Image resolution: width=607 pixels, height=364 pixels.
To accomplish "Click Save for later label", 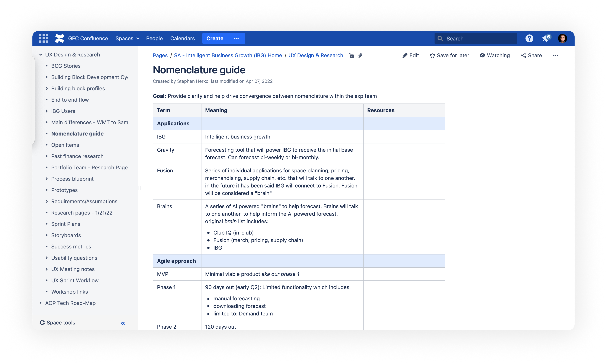I will coord(453,56).
